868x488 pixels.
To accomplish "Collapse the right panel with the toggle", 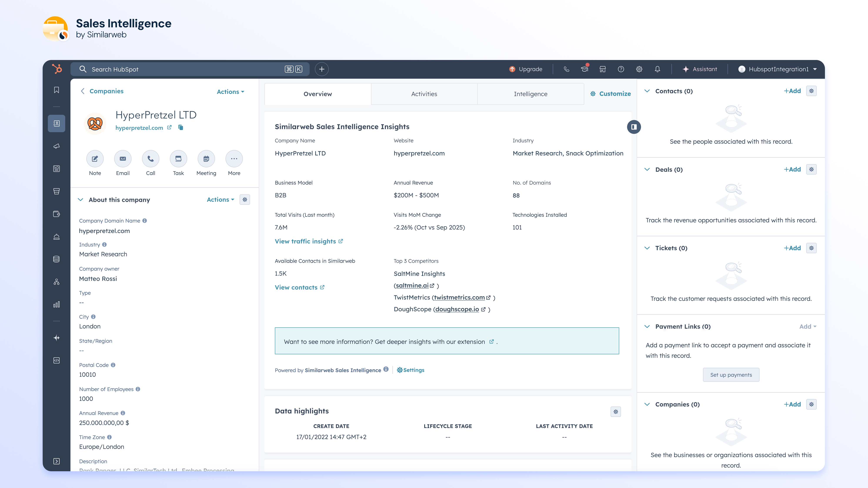I will [634, 127].
